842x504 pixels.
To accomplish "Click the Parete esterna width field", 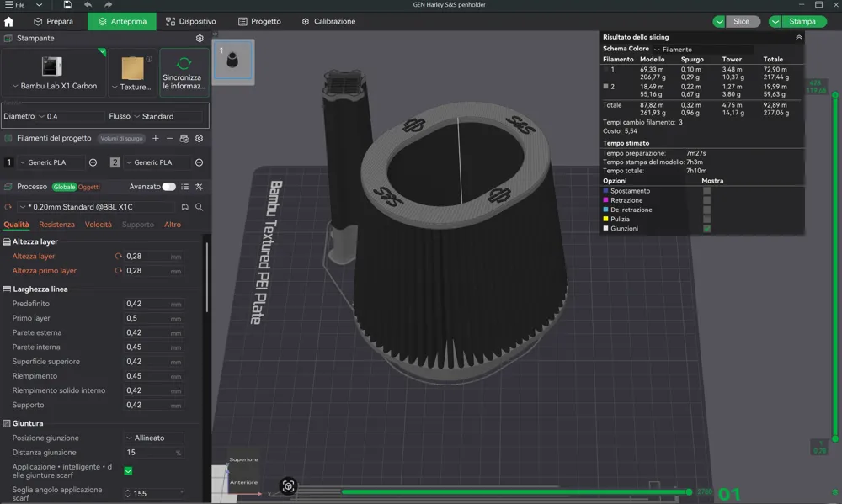I will (154, 333).
